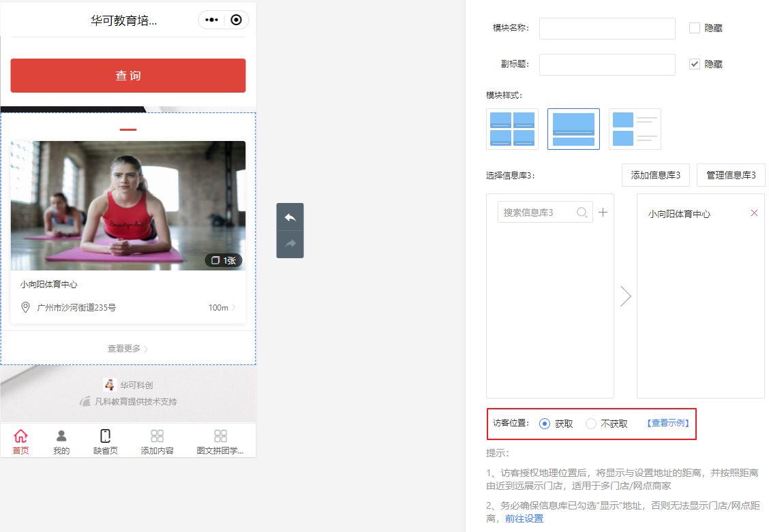Click the right arrow between the list panels
This screenshot has height=532, width=769.
[625, 296]
